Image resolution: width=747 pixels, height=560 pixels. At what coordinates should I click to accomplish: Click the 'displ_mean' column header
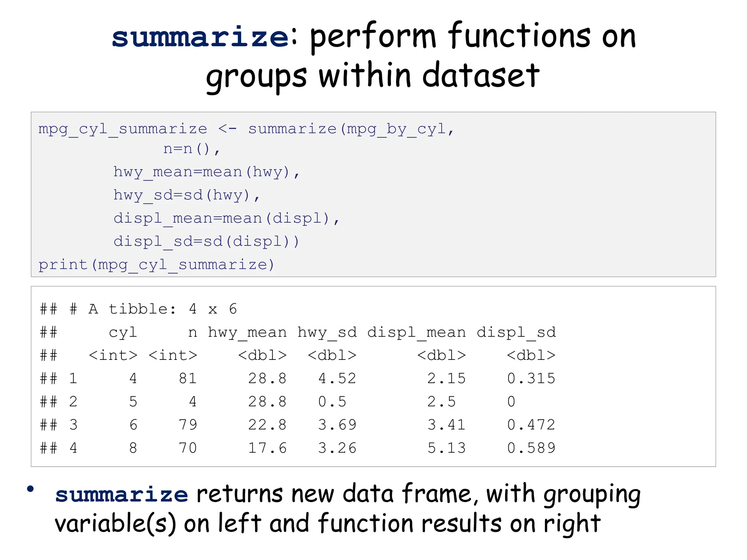(x=417, y=332)
